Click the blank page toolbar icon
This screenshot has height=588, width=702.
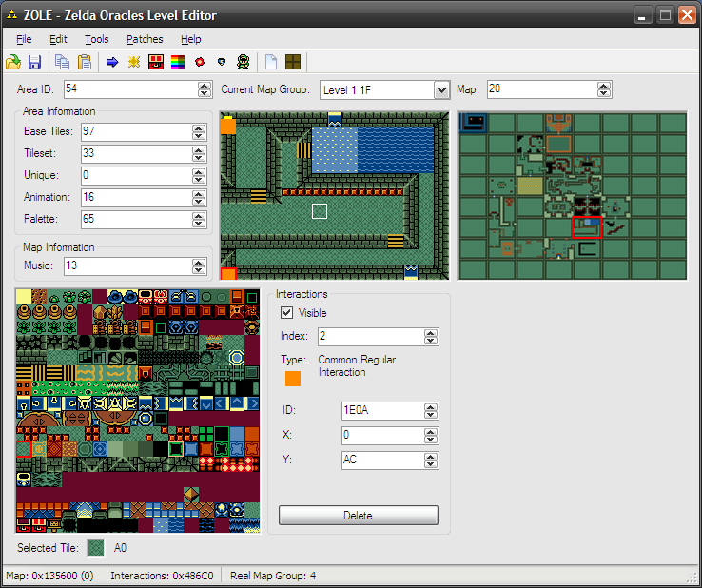pos(271,63)
